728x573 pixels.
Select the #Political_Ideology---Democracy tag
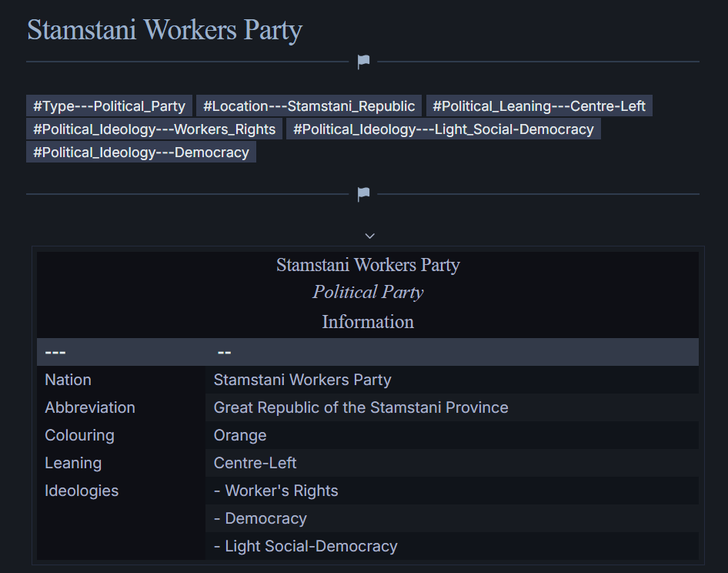point(141,152)
